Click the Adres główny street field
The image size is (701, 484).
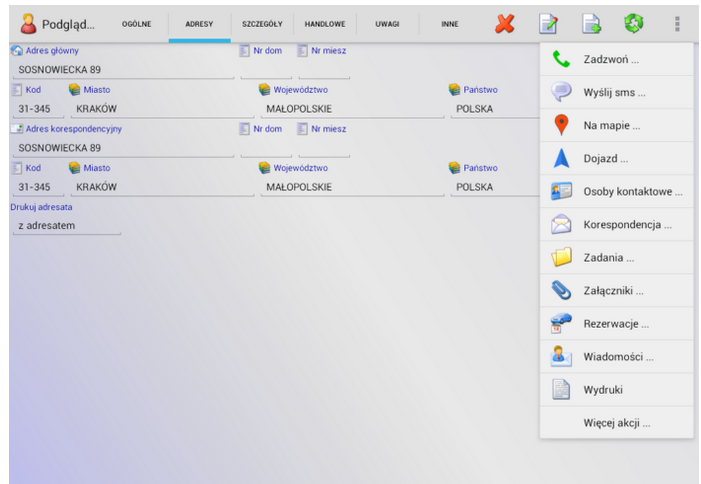click(122, 71)
